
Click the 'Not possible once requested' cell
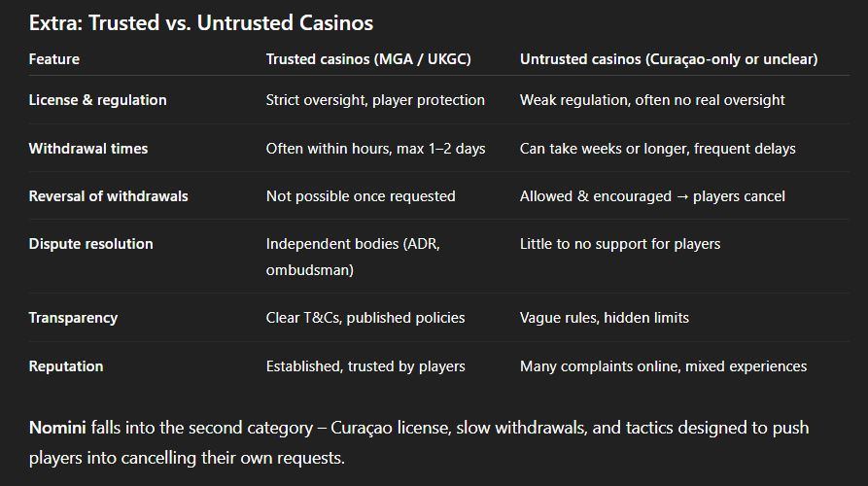coord(361,196)
